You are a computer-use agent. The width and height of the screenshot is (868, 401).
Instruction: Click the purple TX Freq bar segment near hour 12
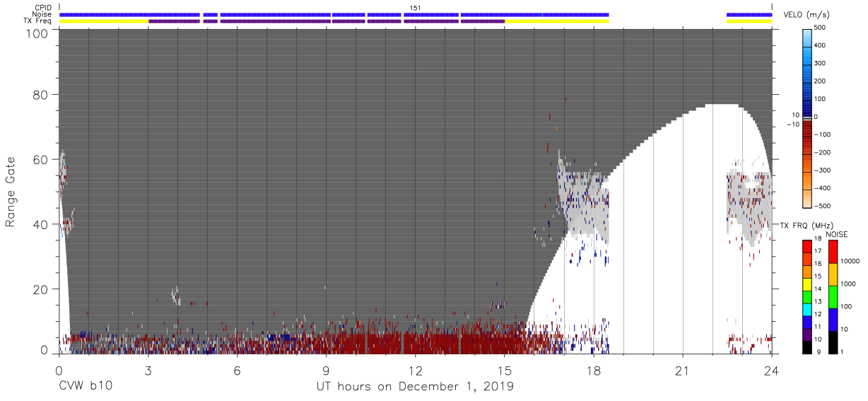[x=430, y=21]
